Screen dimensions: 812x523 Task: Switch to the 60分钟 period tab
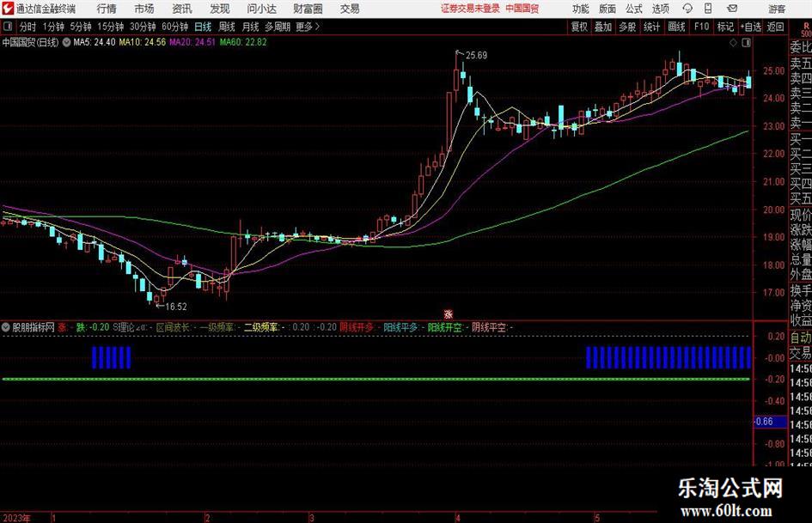(174, 27)
